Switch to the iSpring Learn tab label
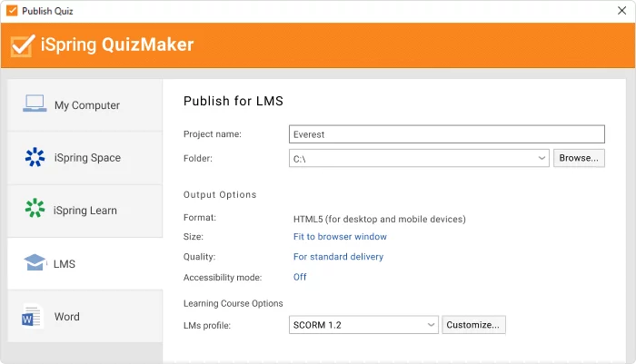The height and width of the screenshot is (364, 636). tap(85, 211)
